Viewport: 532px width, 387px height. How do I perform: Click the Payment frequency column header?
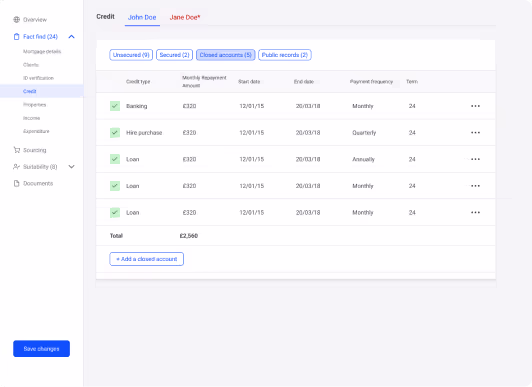coord(371,82)
